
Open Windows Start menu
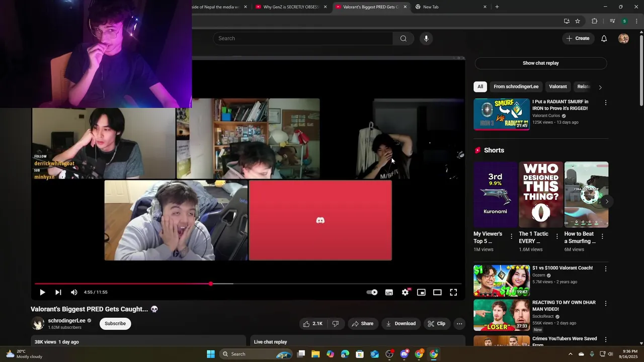[x=211, y=354]
